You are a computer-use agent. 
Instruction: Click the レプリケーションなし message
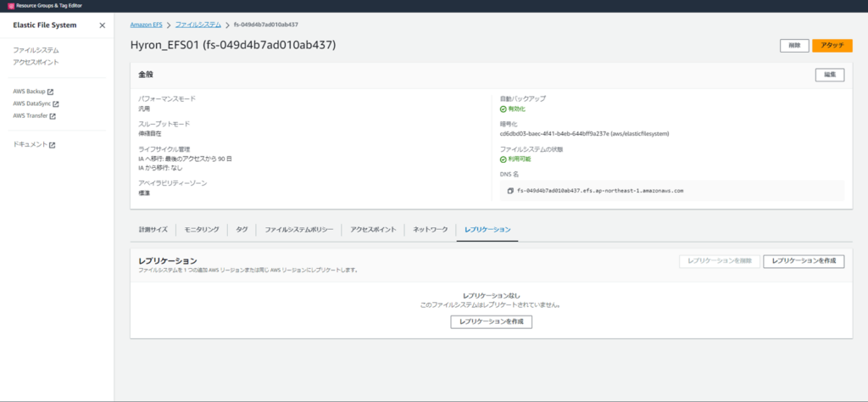[491, 296]
